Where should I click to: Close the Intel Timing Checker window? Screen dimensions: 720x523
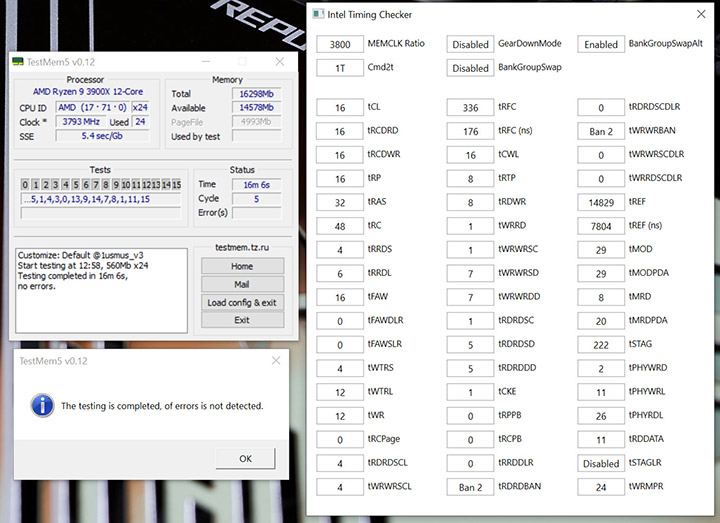(x=701, y=14)
